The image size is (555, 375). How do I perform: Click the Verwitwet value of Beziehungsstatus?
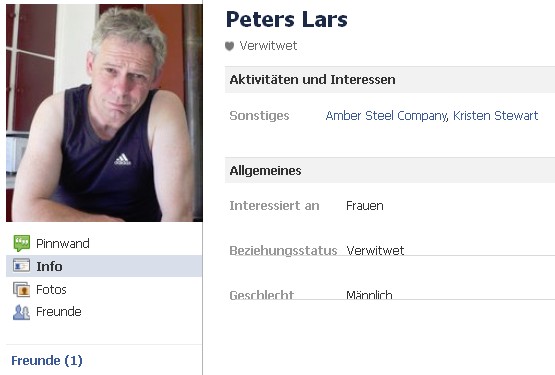click(x=375, y=250)
